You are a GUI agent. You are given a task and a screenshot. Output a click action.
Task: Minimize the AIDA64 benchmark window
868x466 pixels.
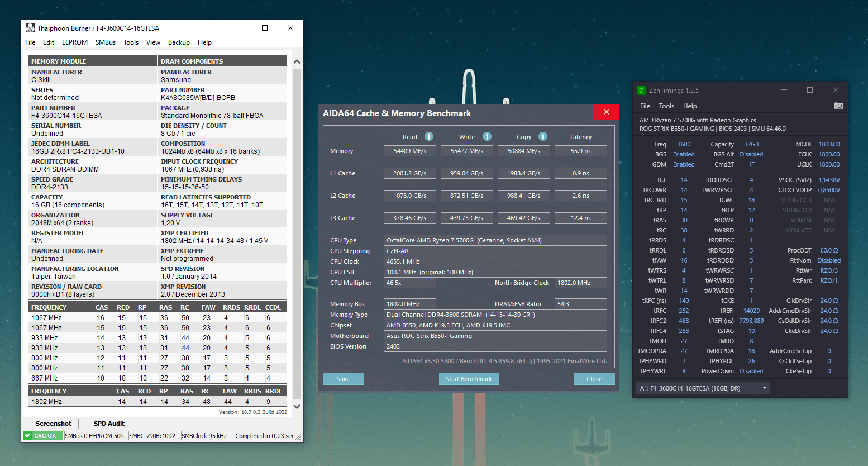point(581,112)
